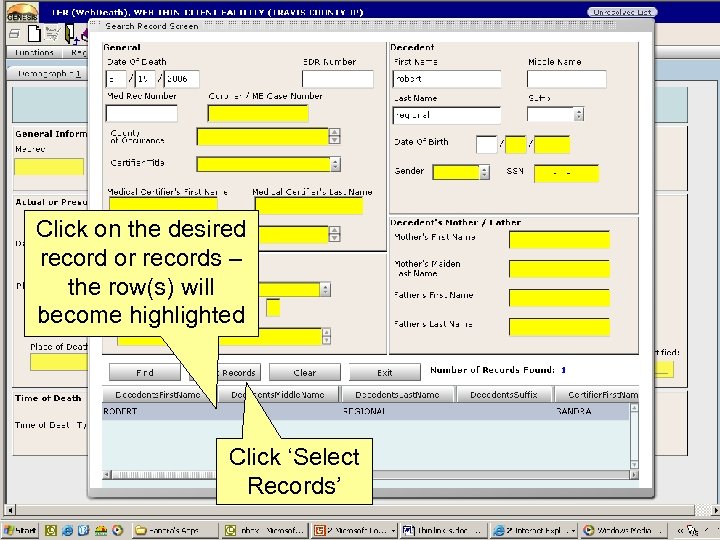Click the Clear button

tap(305, 372)
